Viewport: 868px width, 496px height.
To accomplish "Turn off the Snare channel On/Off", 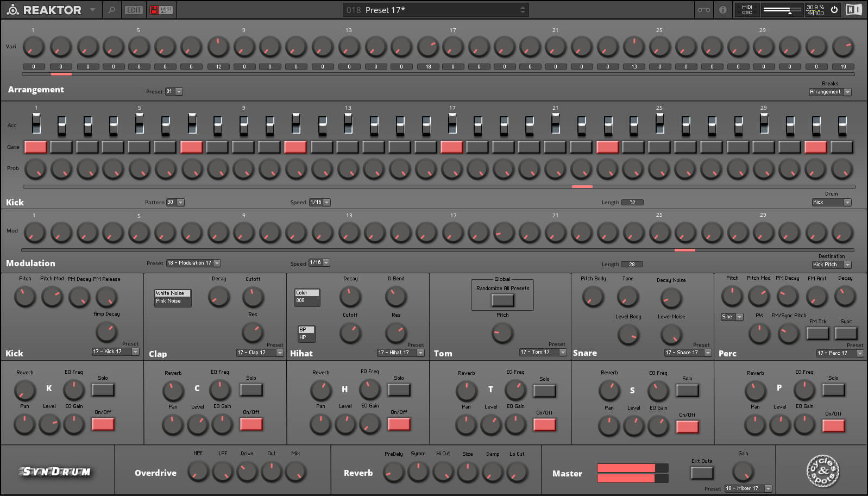I will (687, 426).
